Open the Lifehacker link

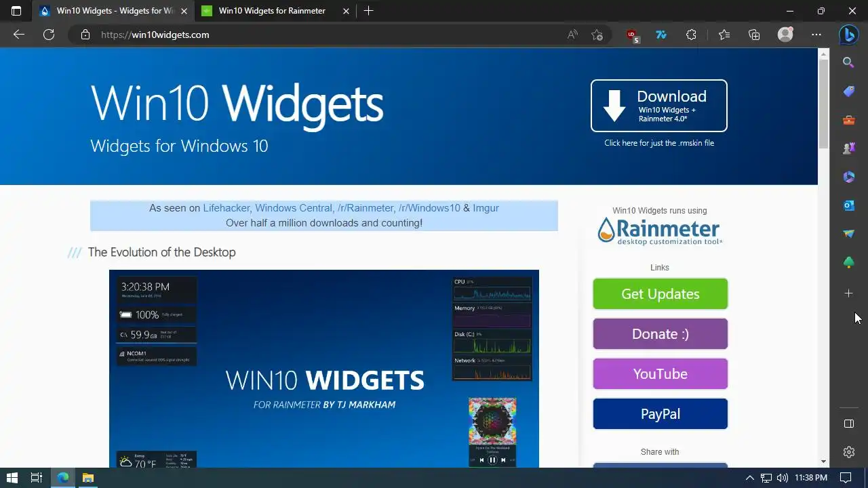226,208
